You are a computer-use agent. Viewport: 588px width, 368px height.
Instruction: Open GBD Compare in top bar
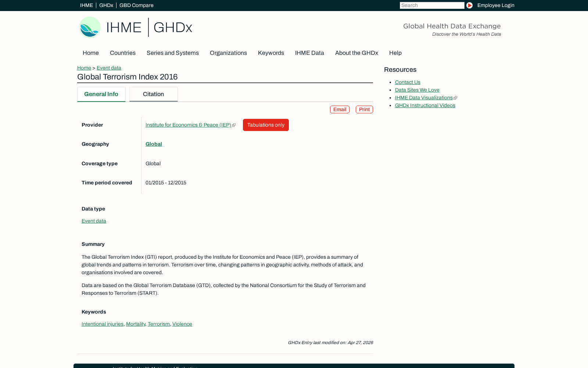[136, 5]
